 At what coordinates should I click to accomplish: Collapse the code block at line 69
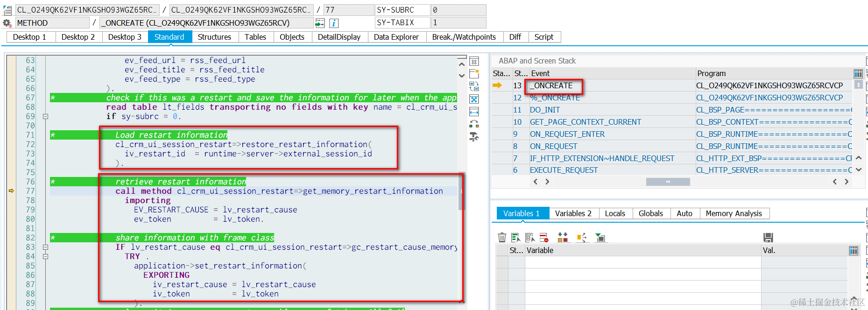pos(45,116)
